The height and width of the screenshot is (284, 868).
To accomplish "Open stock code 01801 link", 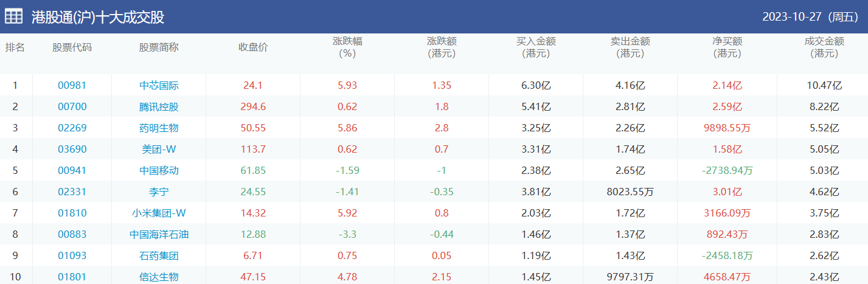I will tap(72, 277).
